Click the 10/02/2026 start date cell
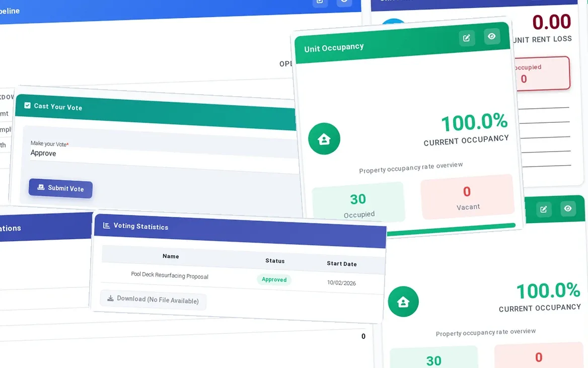This screenshot has width=588, height=368. 341,283
